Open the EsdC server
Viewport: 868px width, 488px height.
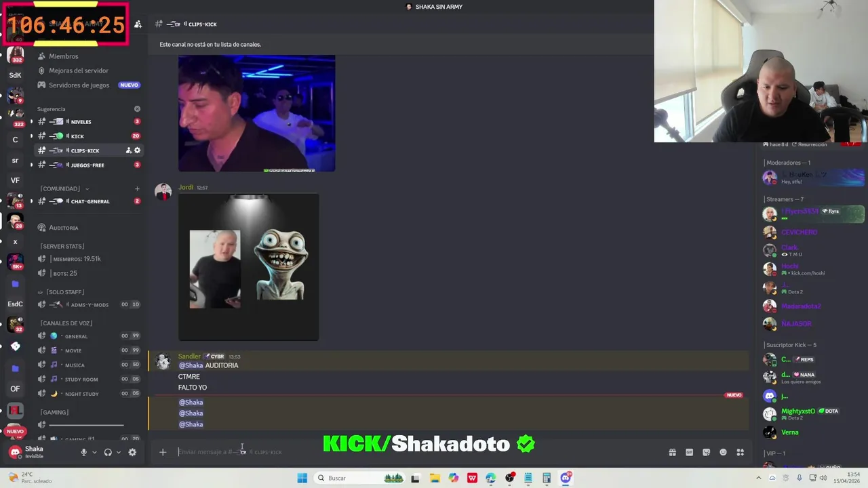click(15, 304)
